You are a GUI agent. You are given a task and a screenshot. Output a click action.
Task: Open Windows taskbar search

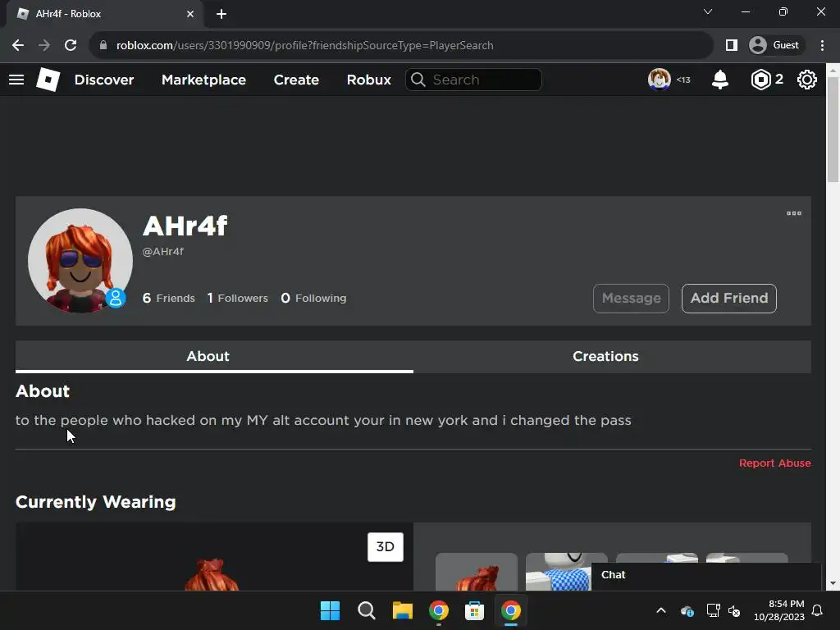click(367, 610)
